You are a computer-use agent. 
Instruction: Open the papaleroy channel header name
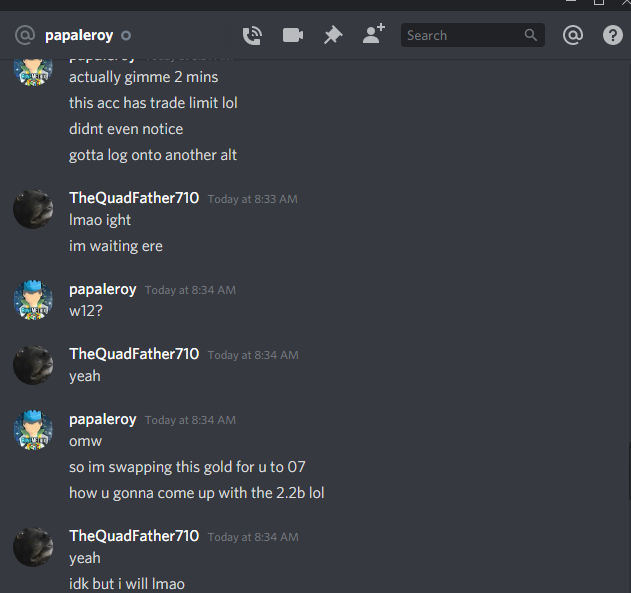79,35
